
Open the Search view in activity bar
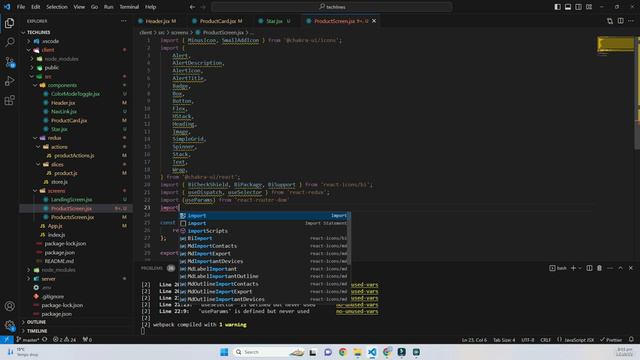[x=9, y=42]
